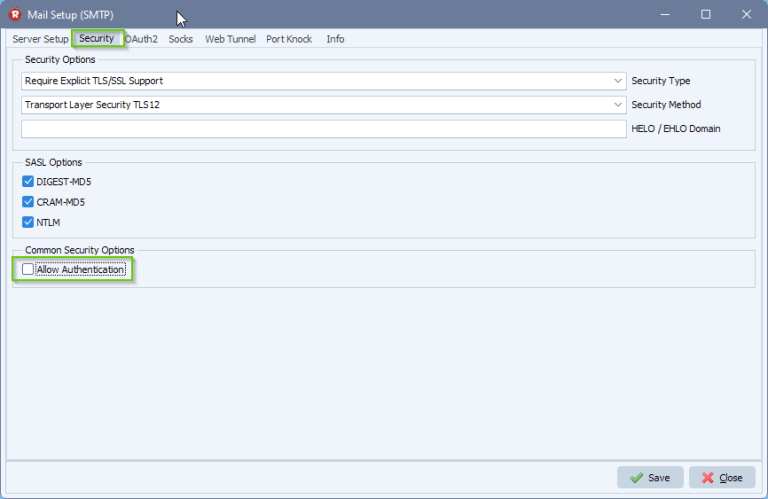This screenshot has height=499, width=768.
Task: Expand the Security Method combo box
Action: [324, 105]
